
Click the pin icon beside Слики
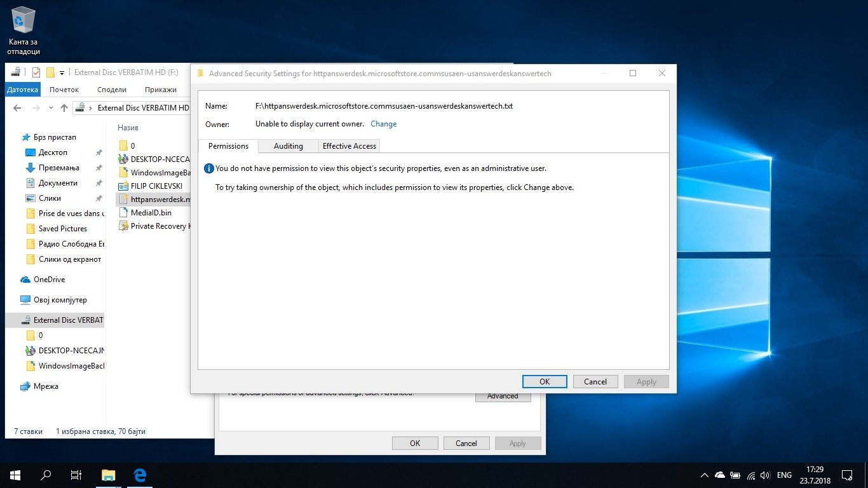pyautogui.click(x=98, y=198)
